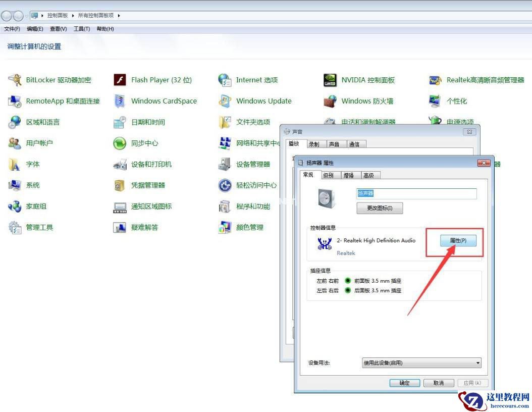
Task: Open 字体 fonts icon
Action: pos(15,164)
